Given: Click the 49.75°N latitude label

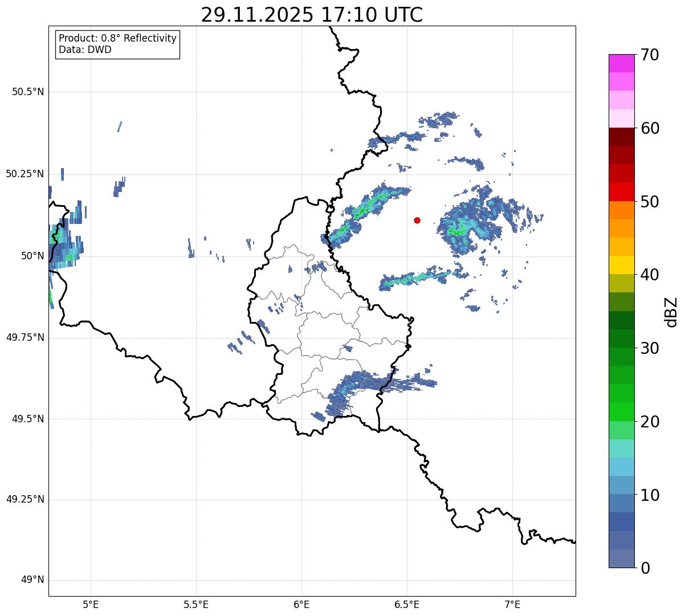Looking at the screenshot, I should (x=25, y=337).
